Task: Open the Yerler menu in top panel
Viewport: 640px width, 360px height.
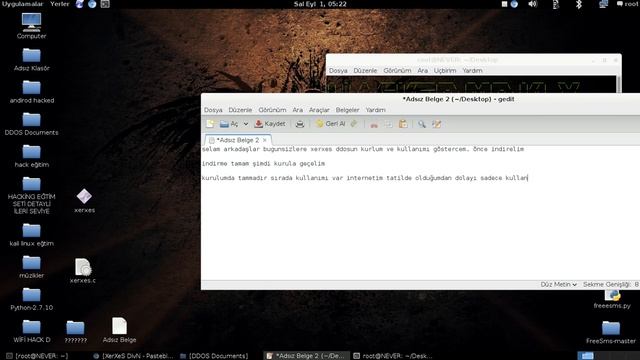Action: 60,4
